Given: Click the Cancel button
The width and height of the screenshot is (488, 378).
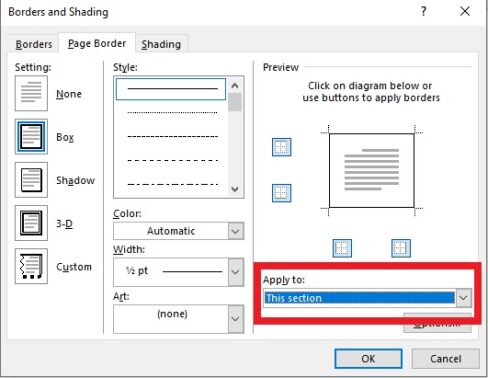Looking at the screenshot, I should tap(446, 359).
